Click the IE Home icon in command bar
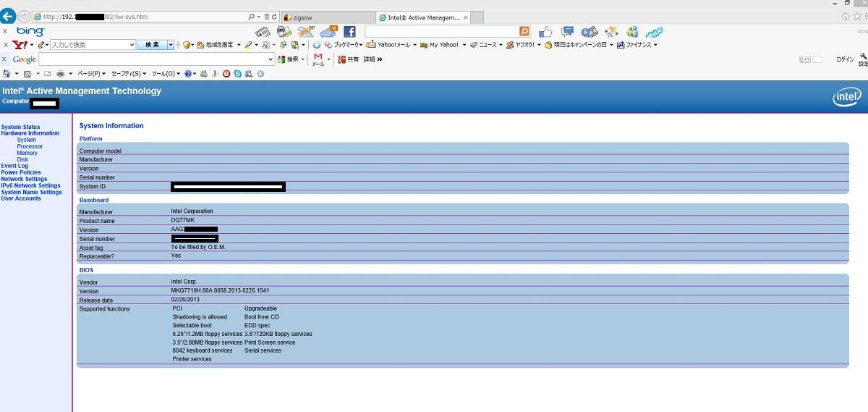Image resolution: width=868 pixels, height=412 pixels. point(7,73)
